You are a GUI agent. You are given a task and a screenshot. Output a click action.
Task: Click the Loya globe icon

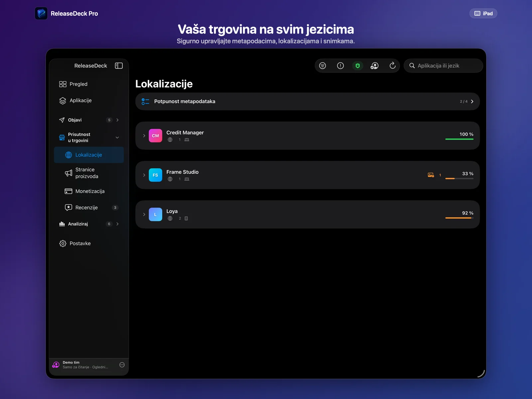(x=170, y=218)
